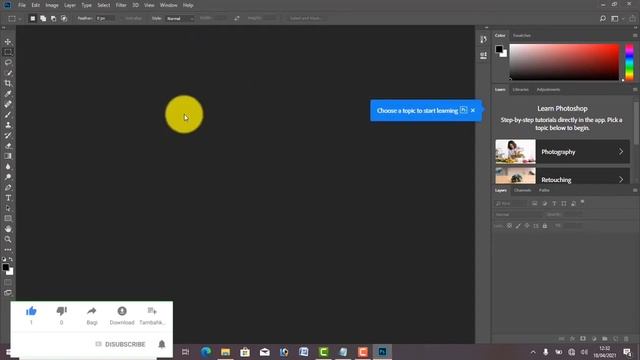Select the Hand tool
Viewport: 640px width, 360px height.
(x=8, y=229)
